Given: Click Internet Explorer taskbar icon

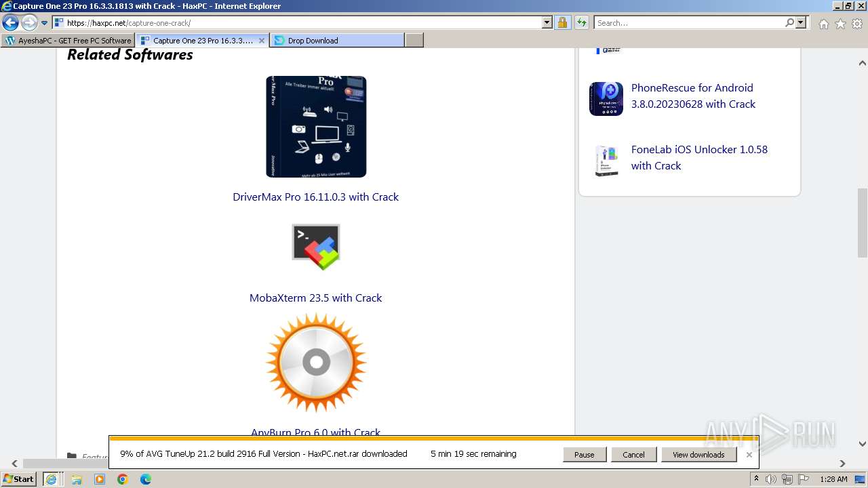Looking at the screenshot, I should pos(51,479).
